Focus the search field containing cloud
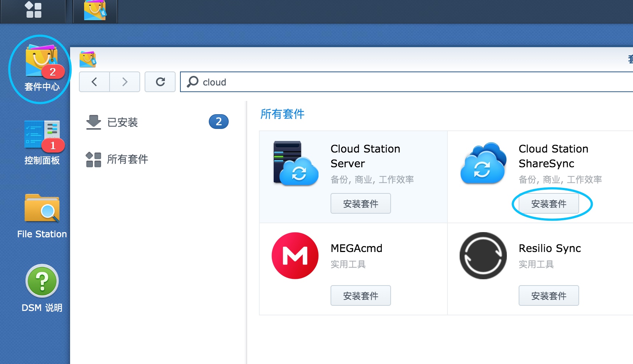This screenshot has height=364, width=633. pos(407,82)
